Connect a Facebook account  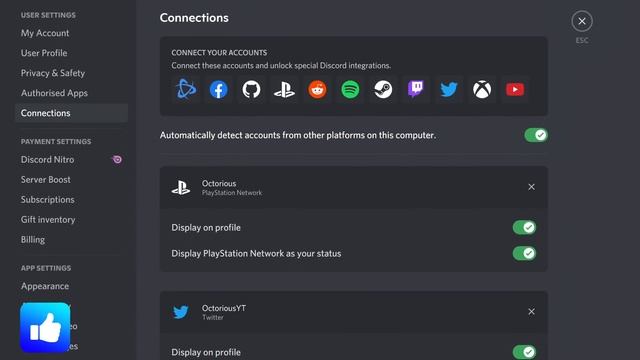[219, 89]
